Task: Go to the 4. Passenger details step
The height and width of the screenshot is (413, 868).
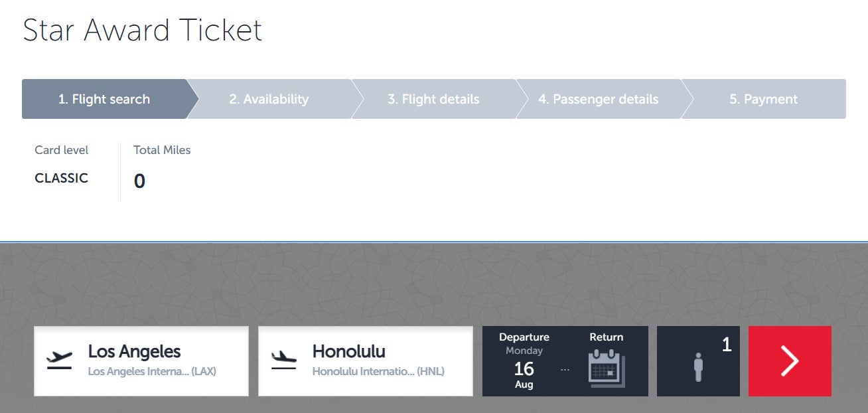Action: pyautogui.click(x=599, y=99)
